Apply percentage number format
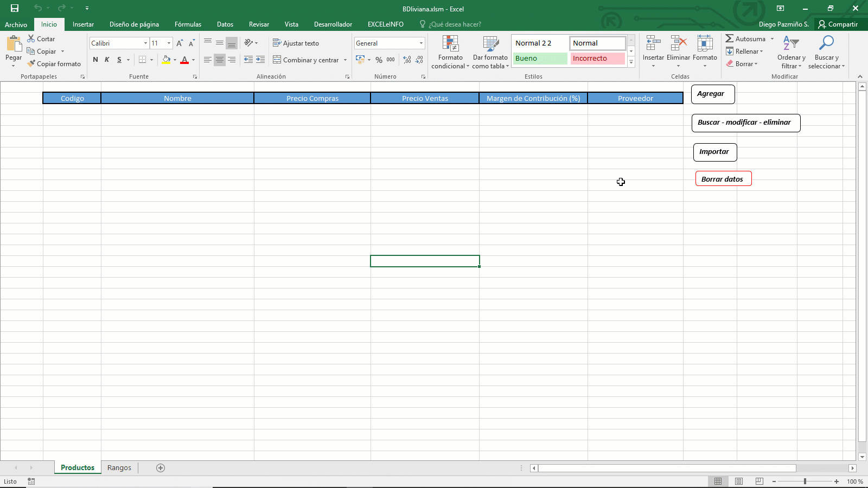The height and width of the screenshot is (488, 868). 379,60
